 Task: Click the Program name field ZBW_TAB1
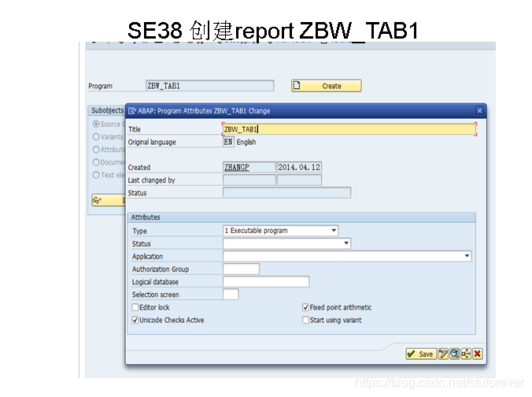coord(209,86)
